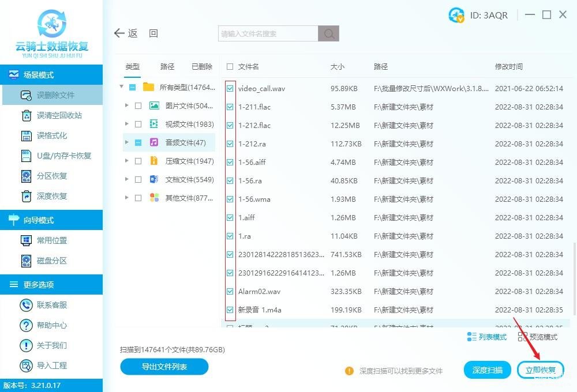The height and width of the screenshot is (392, 577).
Task: Click the 导入工程 import icon
Action: pos(27,365)
